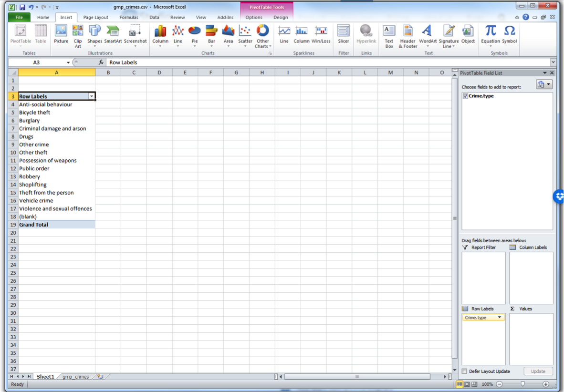Screen dimensions: 564x392
Task: Click the zoom slider in the status bar
Action: [522, 384]
